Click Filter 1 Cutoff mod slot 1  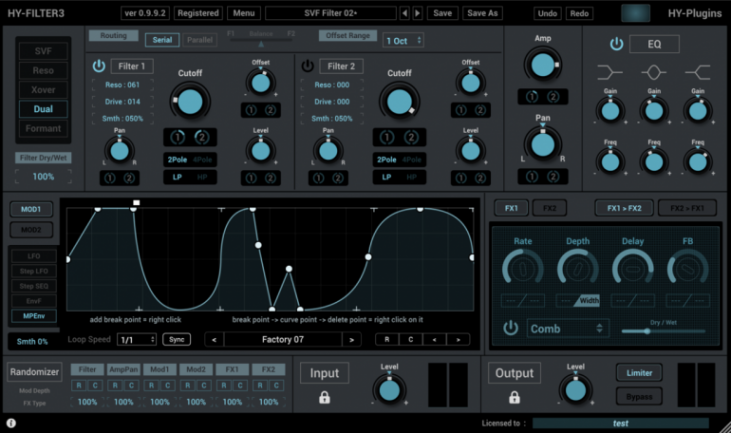coord(178,137)
